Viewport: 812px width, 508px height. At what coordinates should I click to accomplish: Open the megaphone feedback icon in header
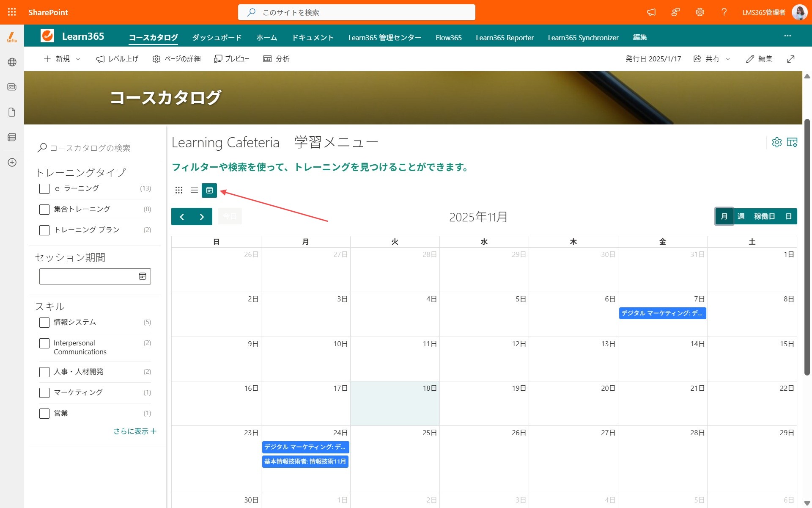pos(651,12)
